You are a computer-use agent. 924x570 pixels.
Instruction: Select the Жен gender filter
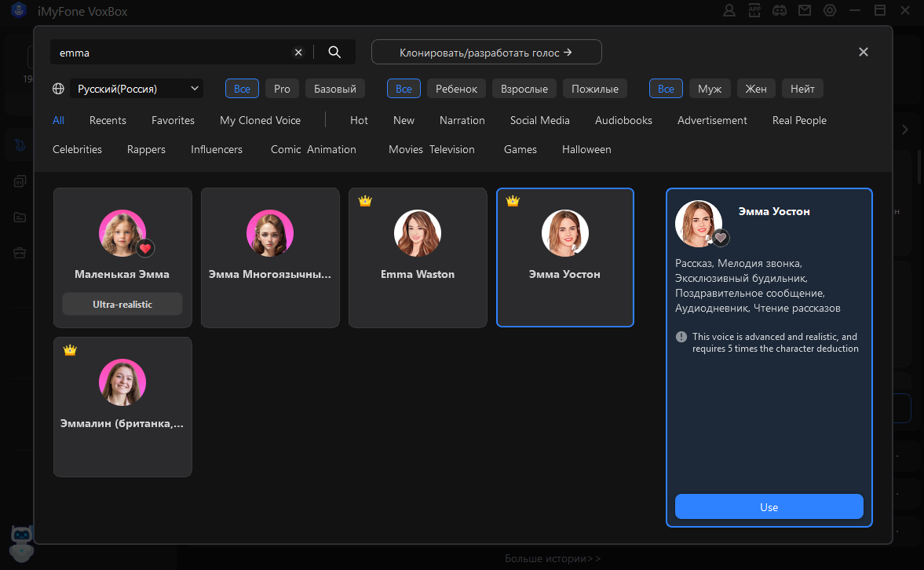[756, 89]
